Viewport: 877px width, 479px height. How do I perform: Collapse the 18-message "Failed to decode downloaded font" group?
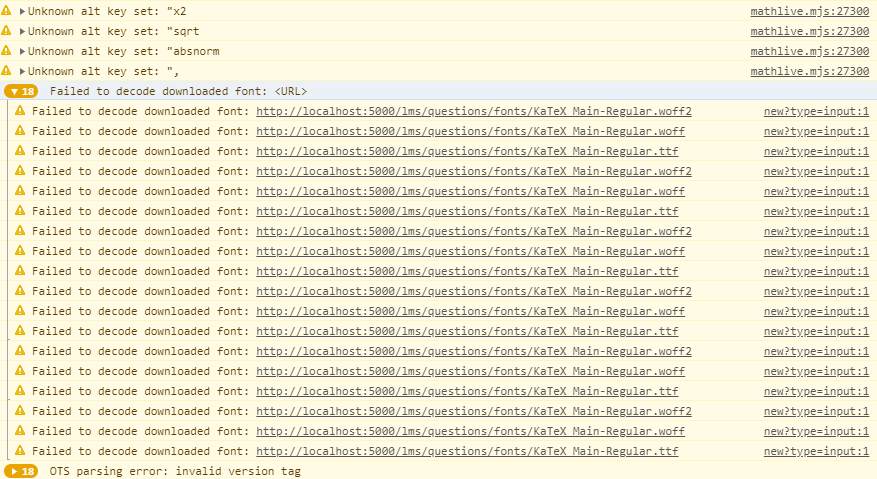tap(21, 91)
